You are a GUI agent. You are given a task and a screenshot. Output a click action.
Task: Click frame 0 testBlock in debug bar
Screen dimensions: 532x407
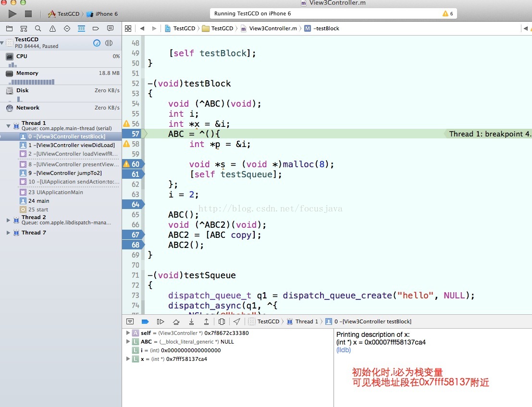tap(369, 321)
